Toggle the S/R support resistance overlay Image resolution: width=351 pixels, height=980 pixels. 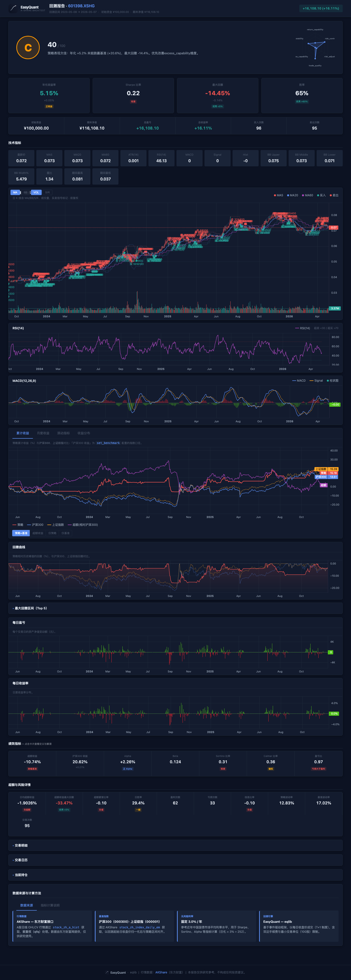(x=47, y=192)
